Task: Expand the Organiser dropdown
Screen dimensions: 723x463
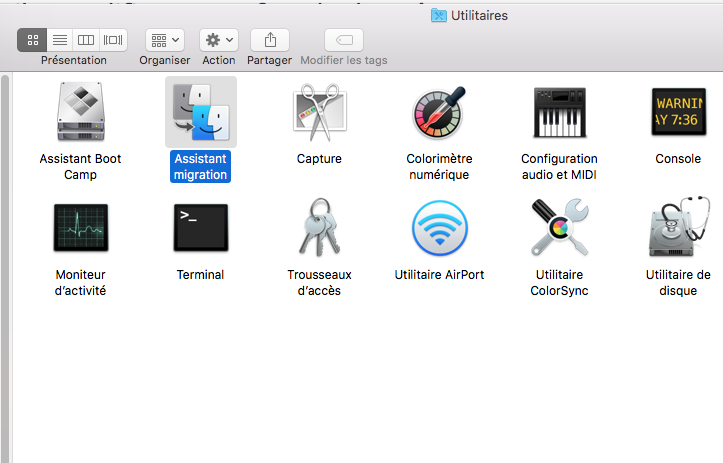Action: (165, 40)
